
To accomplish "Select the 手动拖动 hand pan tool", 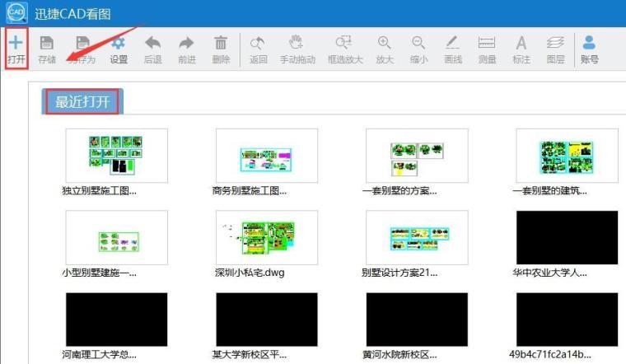I will click(x=297, y=43).
